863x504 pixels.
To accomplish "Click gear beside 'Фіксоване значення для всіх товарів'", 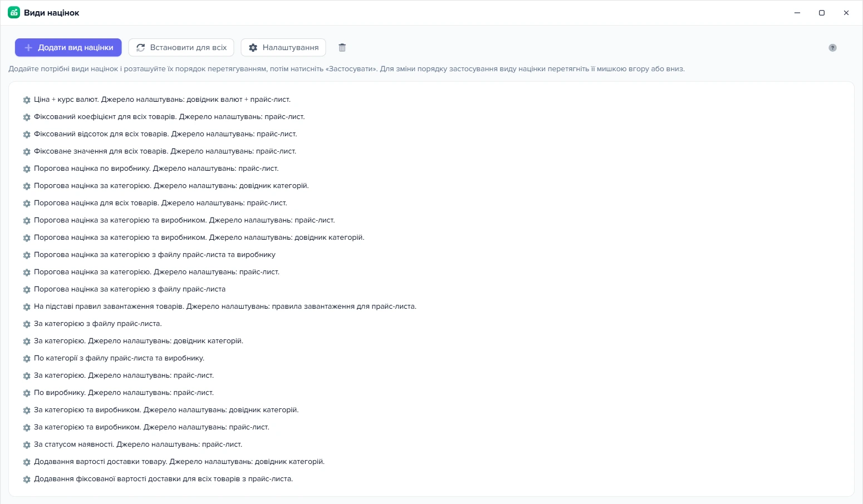I will coord(27,152).
